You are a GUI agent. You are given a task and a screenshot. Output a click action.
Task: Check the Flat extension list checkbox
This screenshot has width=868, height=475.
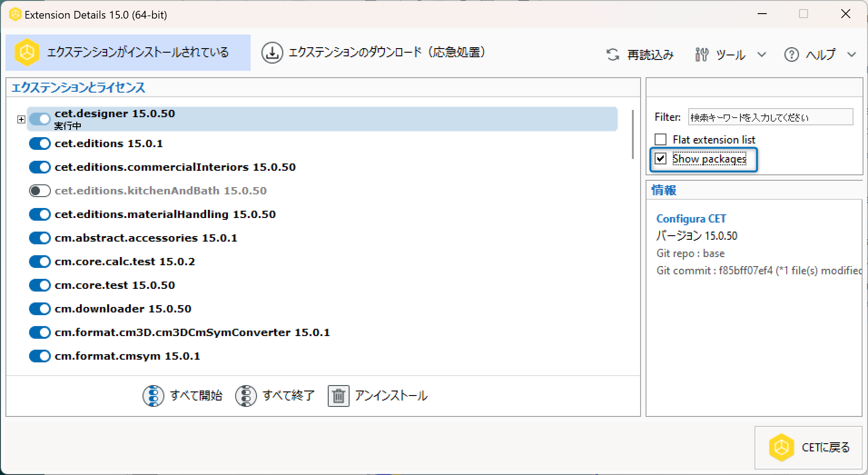[x=661, y=139]
